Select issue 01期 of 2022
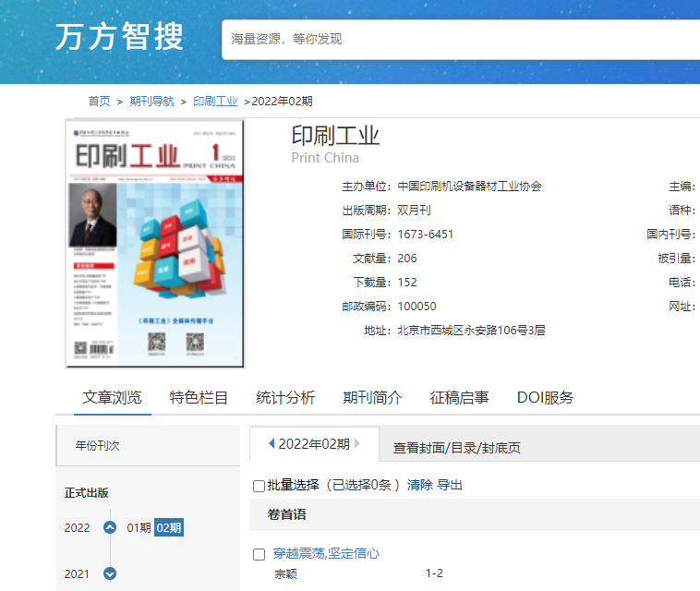 coord(139,527)
